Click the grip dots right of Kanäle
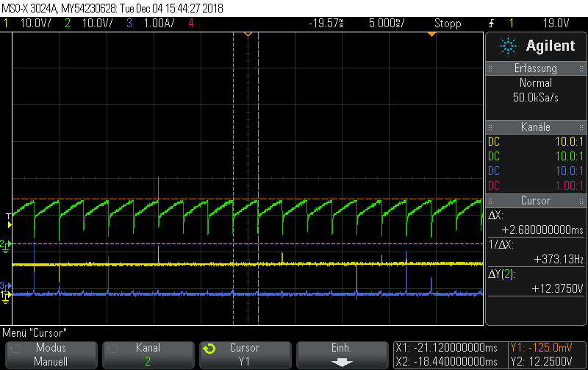588x370 pixels. pos(581,127)
